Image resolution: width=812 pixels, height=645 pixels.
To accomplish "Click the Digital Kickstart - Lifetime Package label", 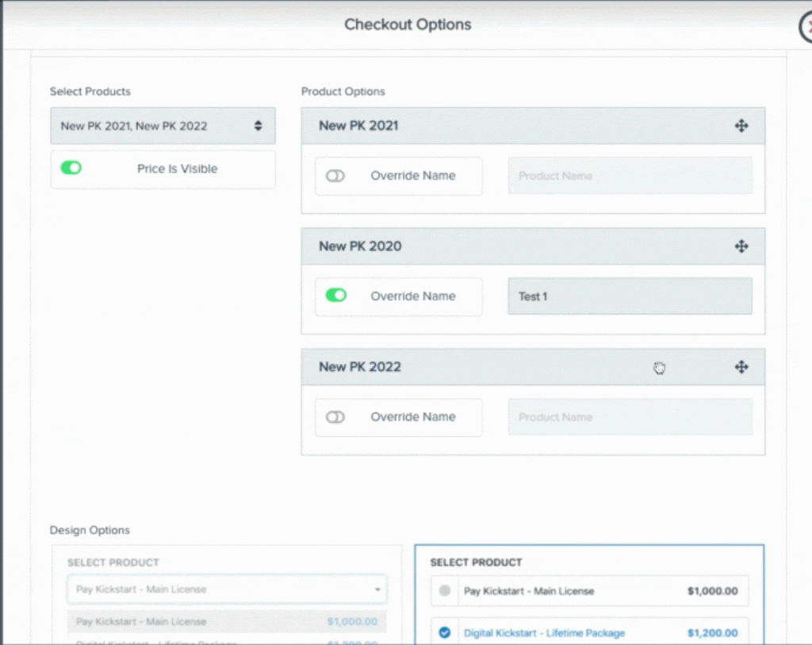I will (x=544, y=633).
